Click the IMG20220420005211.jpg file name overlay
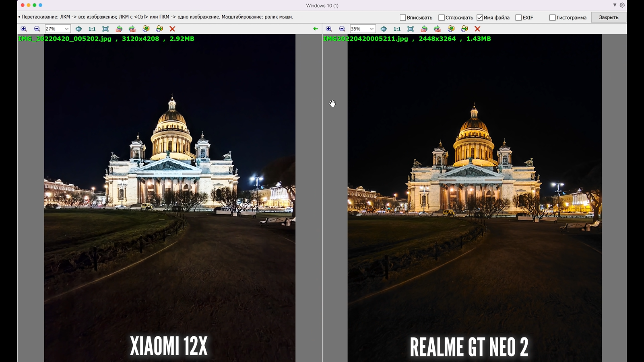Screen dimensions: 644x362 pos(365,39)
